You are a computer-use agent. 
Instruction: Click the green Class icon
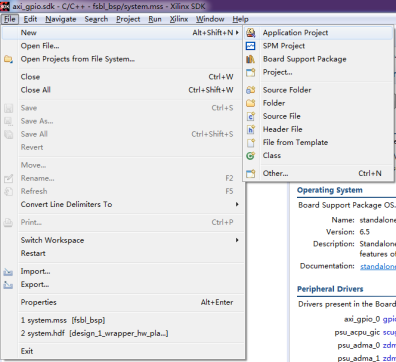coord(251,156)
